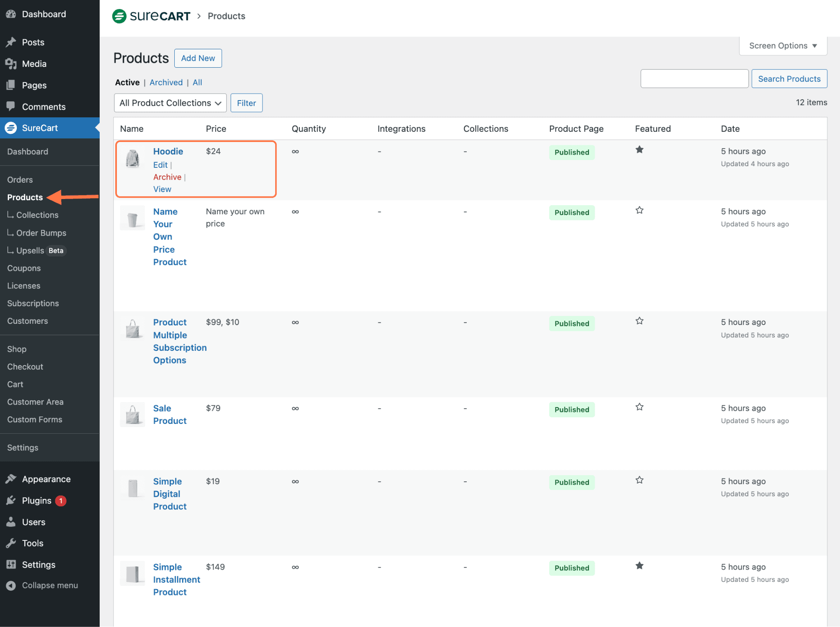Click the Posts pushpin icon
The width and height of the screenshot is (840, 627).
(x=11, y=42)
